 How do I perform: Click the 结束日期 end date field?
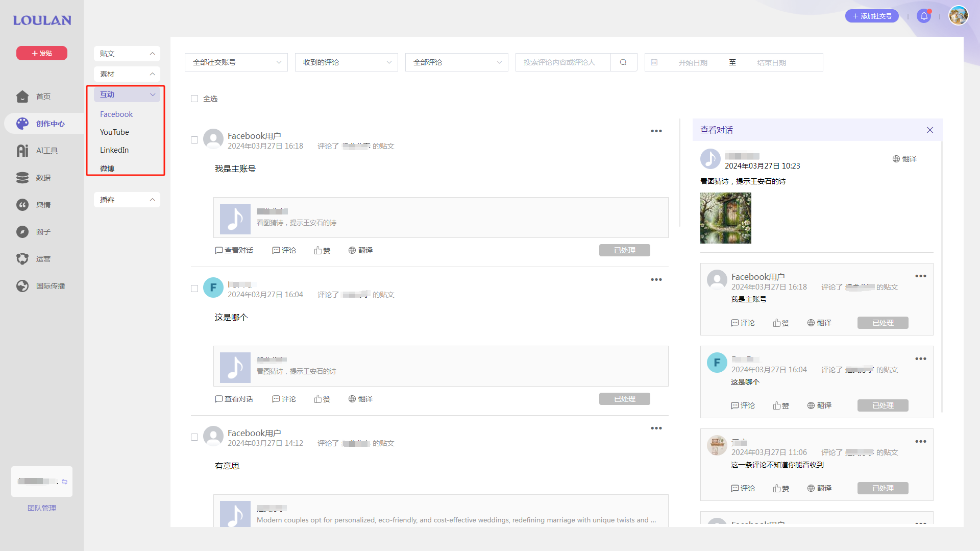pos(771,63)
